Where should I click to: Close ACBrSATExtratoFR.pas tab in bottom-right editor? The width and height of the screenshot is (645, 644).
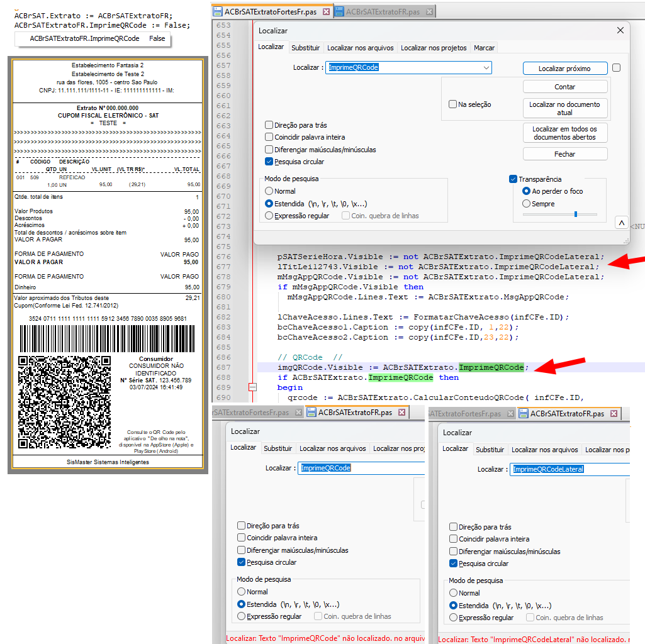614,413
